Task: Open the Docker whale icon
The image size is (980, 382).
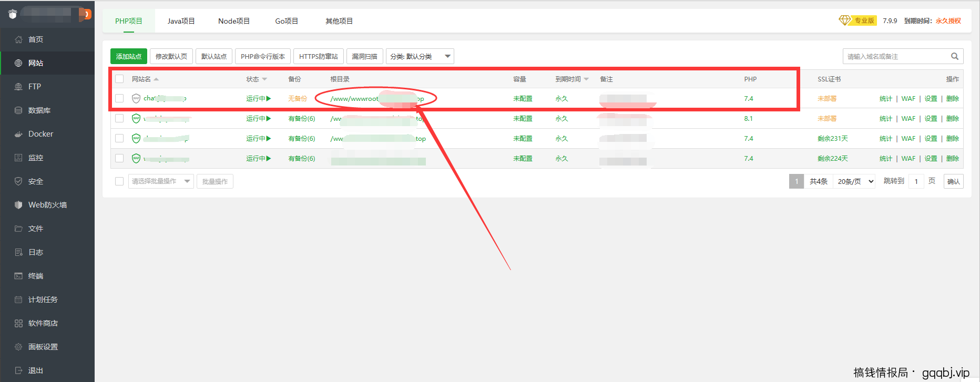Action: [18, 134]
